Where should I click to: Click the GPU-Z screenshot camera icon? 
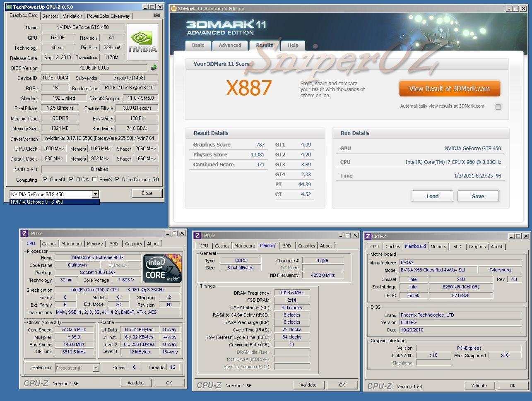pyautogui.click(x=157, y=15)
